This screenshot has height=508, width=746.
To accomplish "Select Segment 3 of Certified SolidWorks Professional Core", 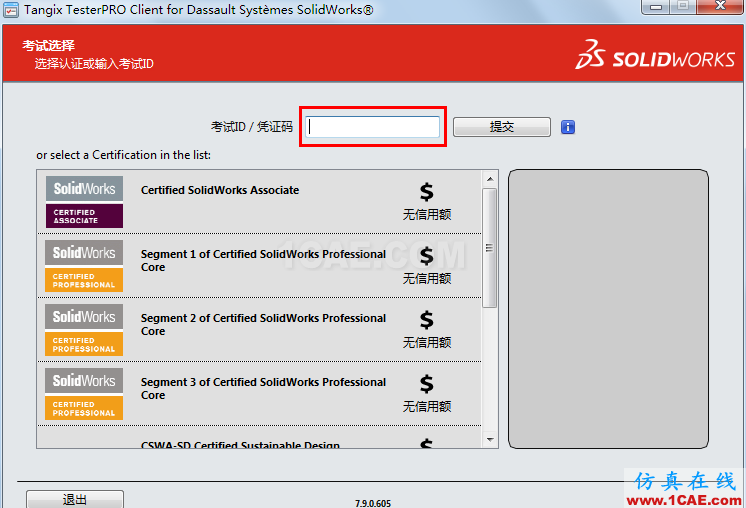I will coord(259,394).
